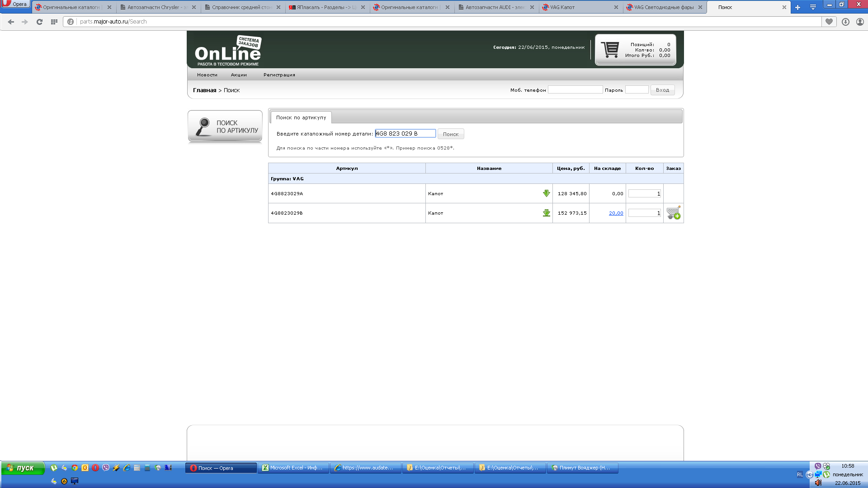
Task: Go back using the browser back arrow
Action: pos(11,22)
